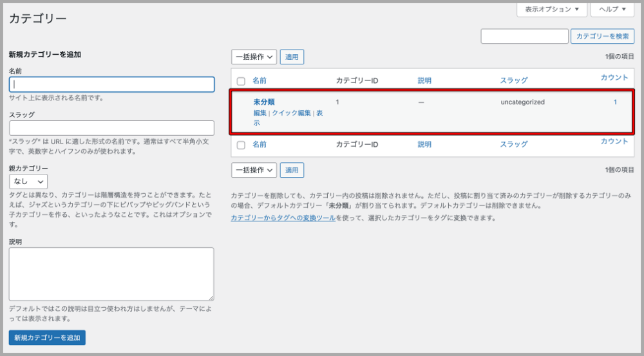Open the カテゴリーからタグへの変換ツール link

click(x=283, y=218)
